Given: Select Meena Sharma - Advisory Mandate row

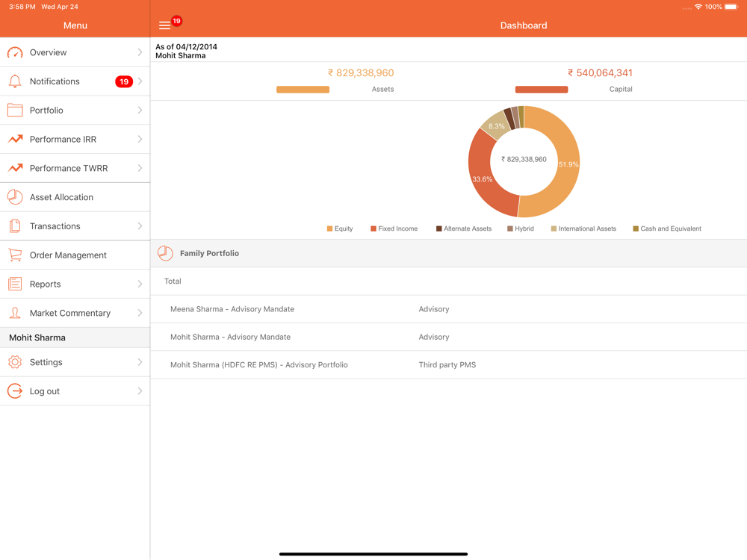Looking at the screenshot, I should coord(232,309).
